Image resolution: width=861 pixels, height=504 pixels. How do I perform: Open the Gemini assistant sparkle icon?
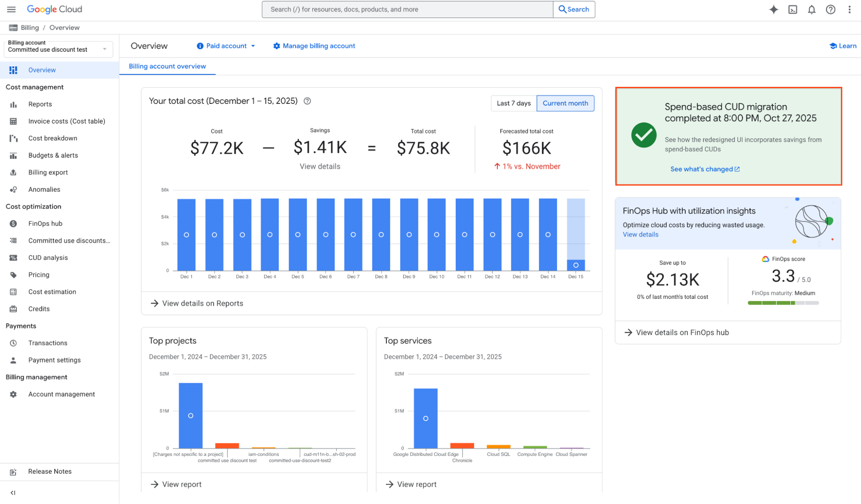774,9
